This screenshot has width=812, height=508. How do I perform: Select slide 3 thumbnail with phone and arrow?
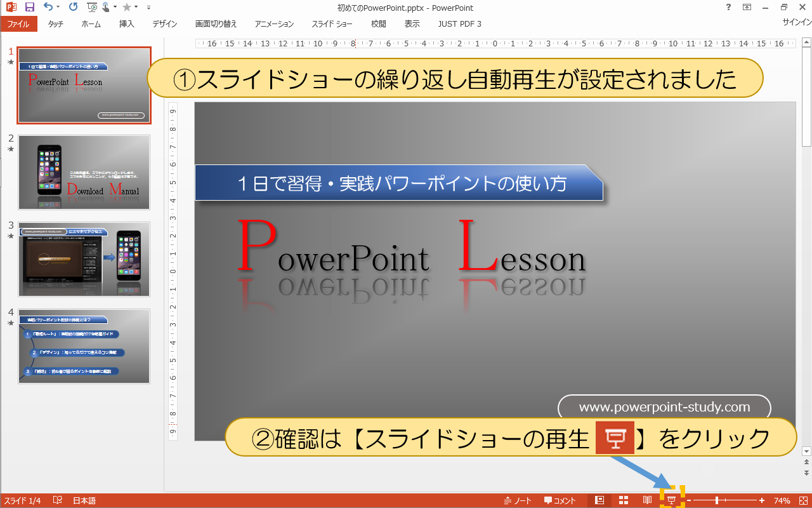[x=84, y=259]
